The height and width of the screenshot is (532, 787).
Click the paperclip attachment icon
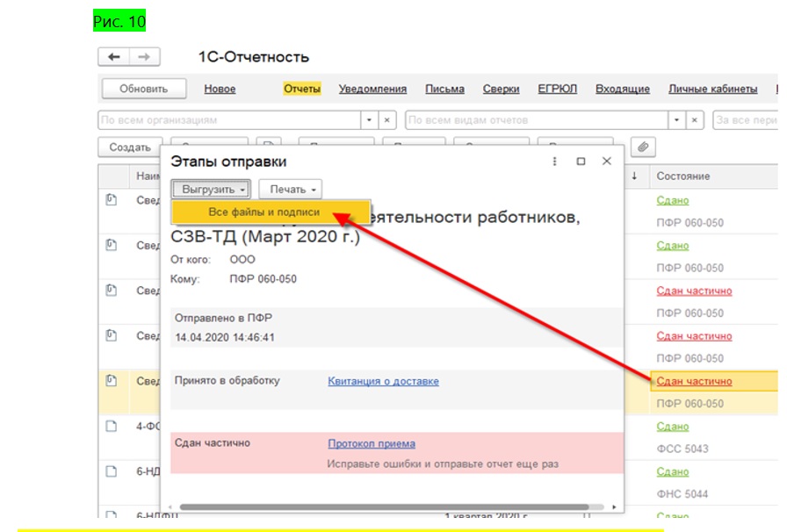coord(643,147)
